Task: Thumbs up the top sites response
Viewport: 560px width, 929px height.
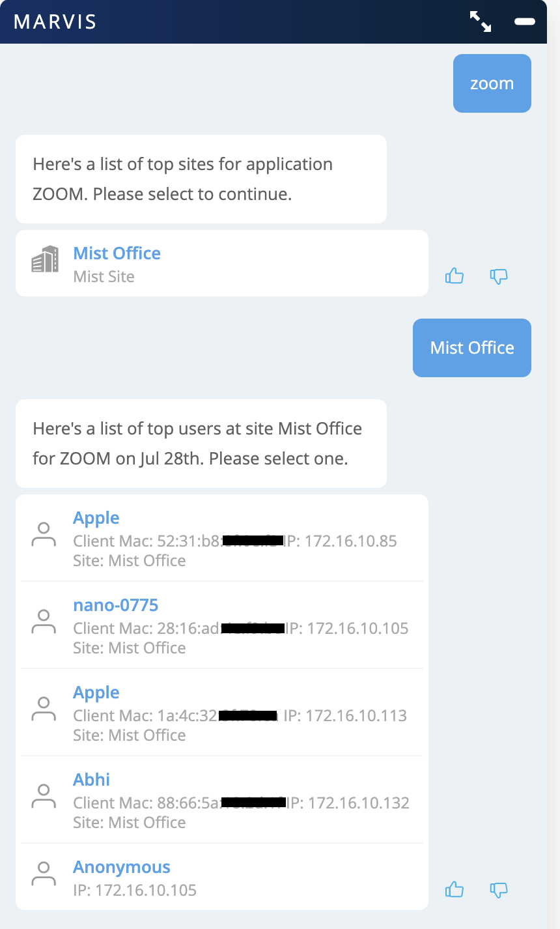Action: 454,276
